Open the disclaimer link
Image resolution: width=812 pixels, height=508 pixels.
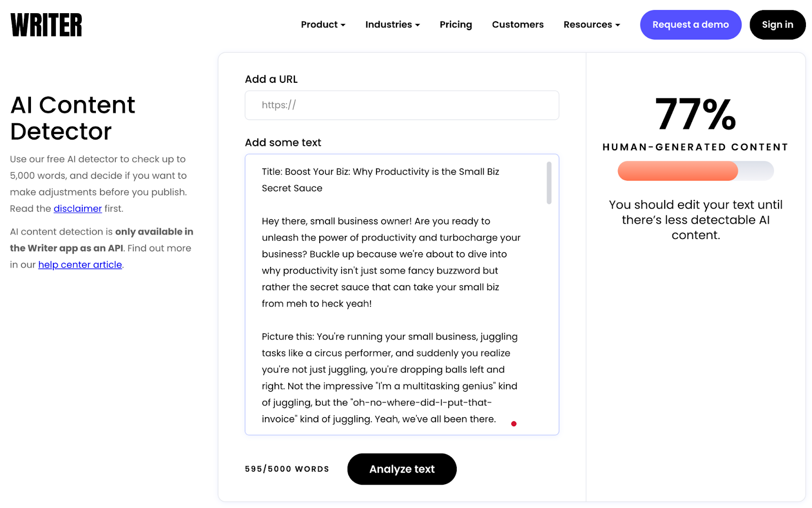tap(78, 209)
